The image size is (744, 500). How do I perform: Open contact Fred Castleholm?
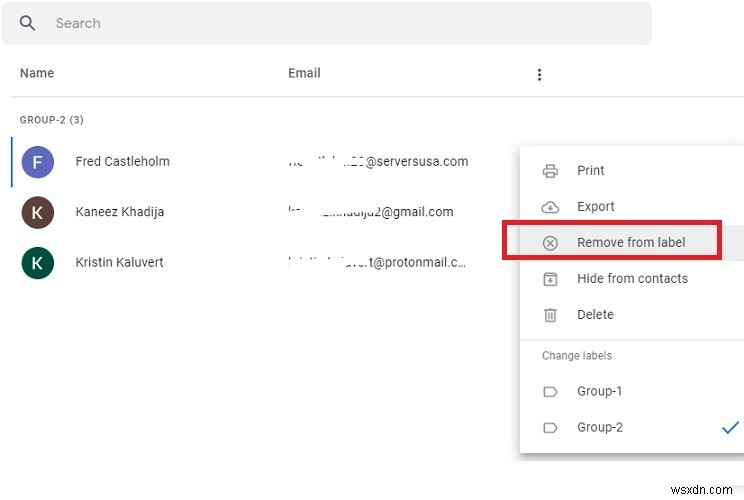click(122, 161)
